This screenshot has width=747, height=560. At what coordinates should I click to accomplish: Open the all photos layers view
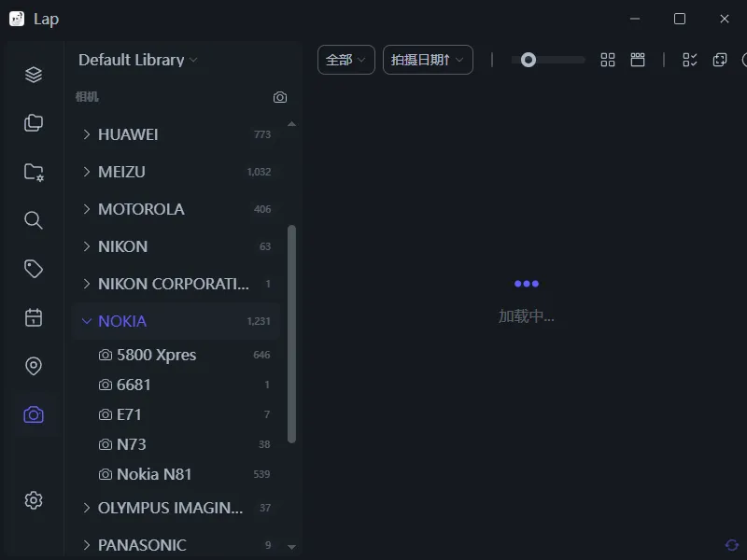34,75
